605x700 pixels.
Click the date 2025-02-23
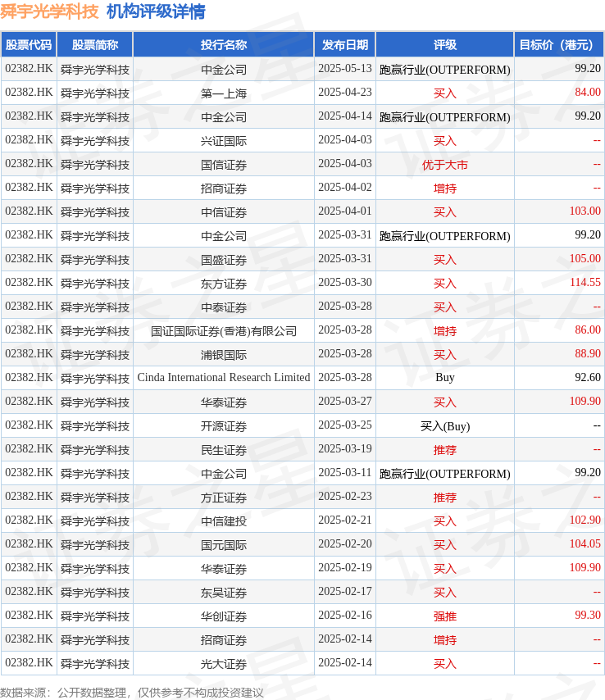click(345, 497)
